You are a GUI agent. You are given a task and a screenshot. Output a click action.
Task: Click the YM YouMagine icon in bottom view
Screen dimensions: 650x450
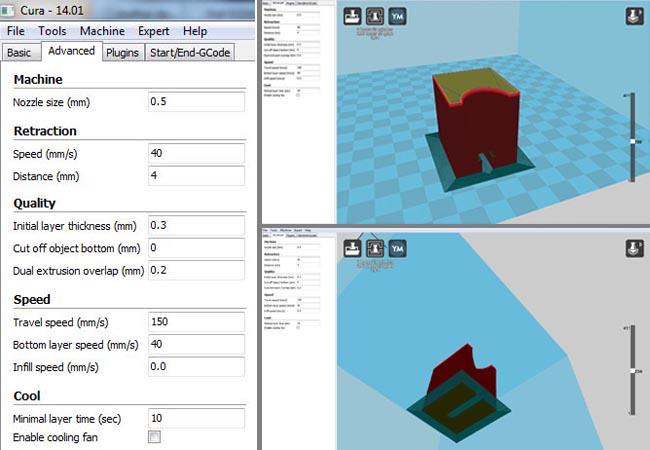click(x=397, y=249)
